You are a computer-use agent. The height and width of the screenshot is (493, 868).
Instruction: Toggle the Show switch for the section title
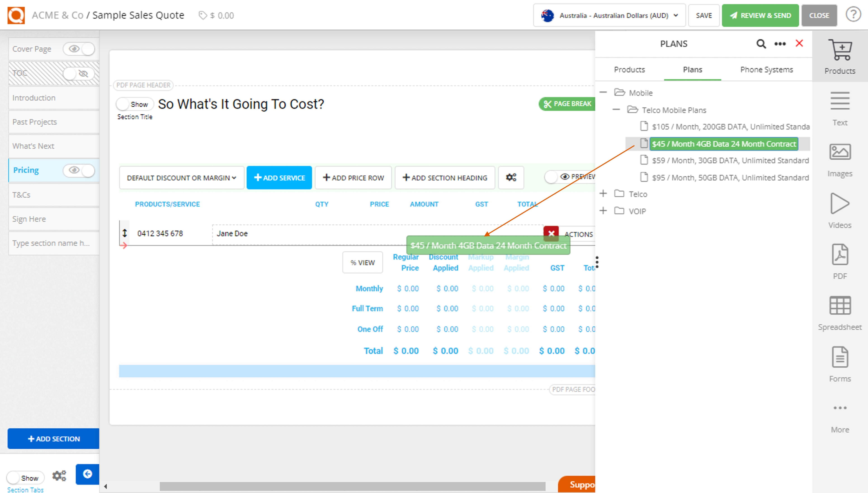click(134, 104)
